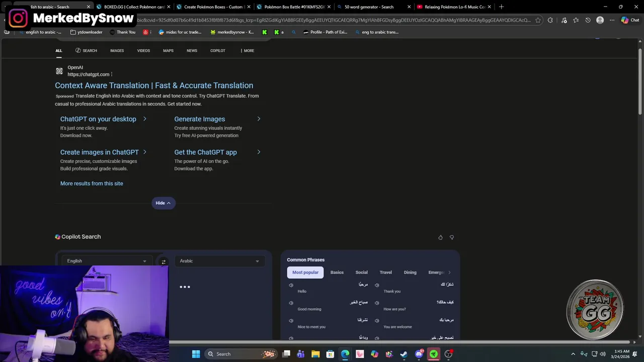Open the volume control in tray

pyautogui.click(x=603, y=354)
